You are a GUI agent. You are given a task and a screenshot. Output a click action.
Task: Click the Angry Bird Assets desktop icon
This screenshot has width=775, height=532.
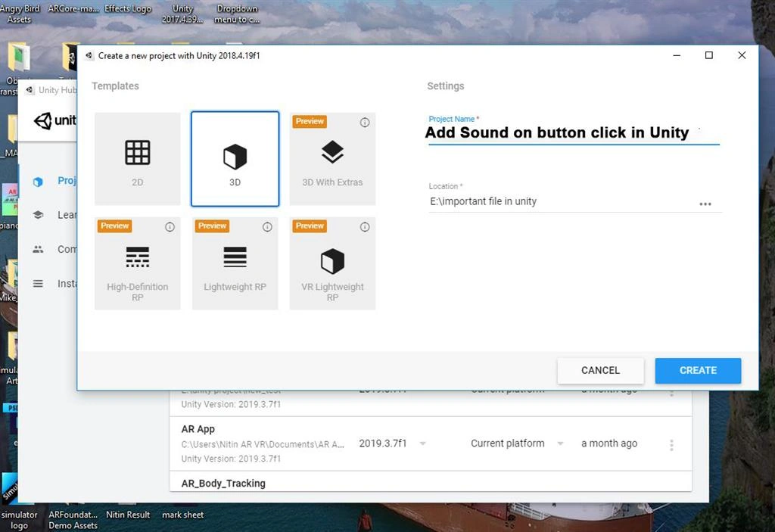point(19,14)
